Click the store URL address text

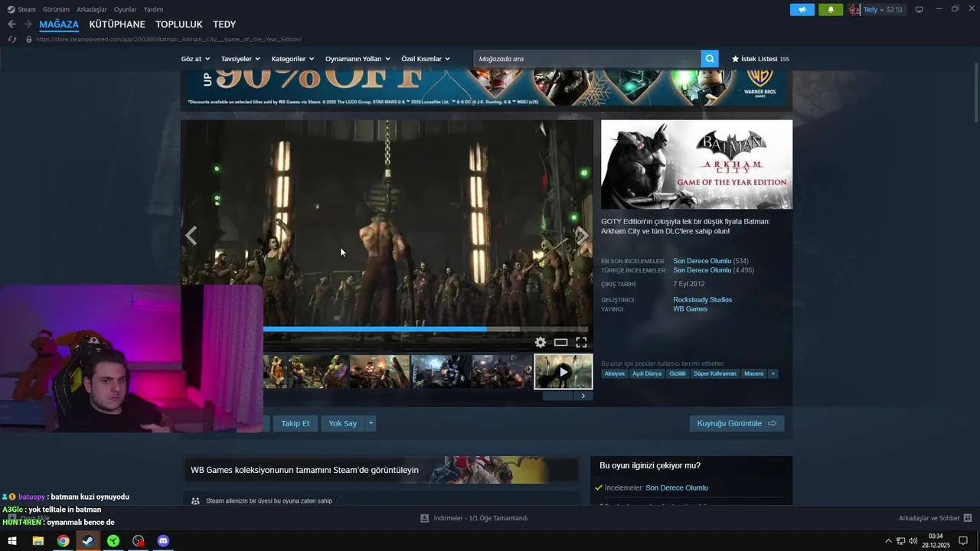click(x=168, y=39)
